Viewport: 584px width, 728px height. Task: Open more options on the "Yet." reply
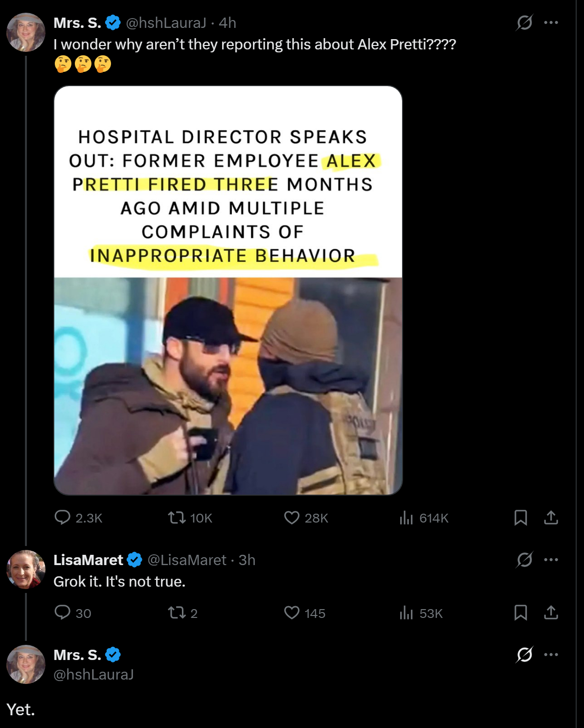[551, 655]
